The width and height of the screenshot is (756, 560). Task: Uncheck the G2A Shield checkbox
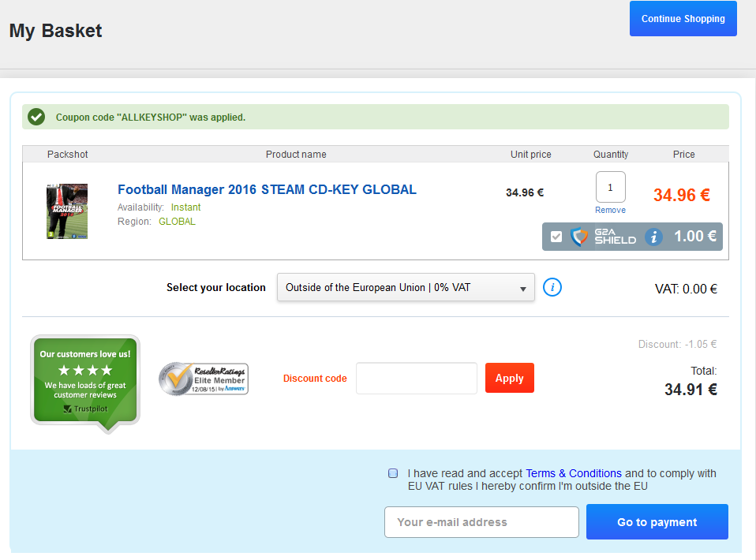click(556, 237)
